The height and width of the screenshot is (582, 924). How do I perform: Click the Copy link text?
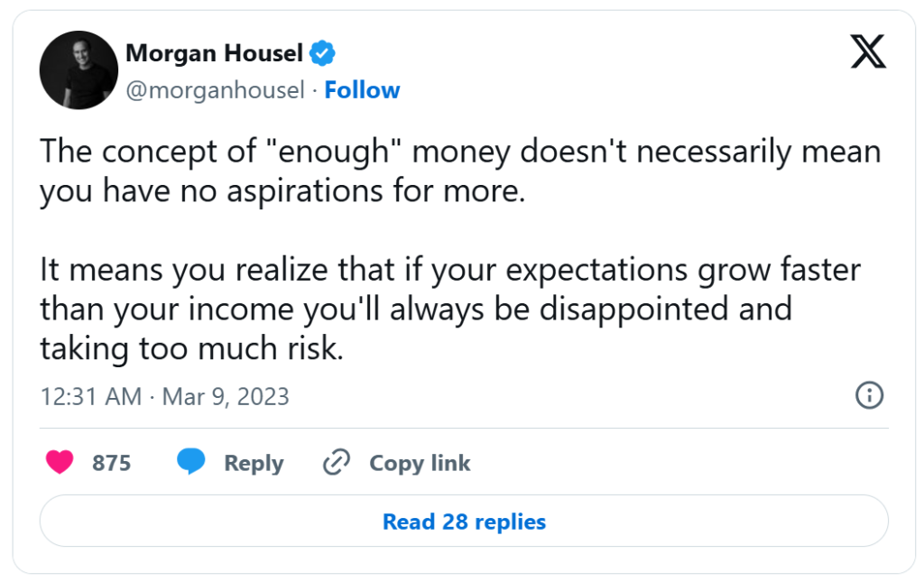[420, 463]
